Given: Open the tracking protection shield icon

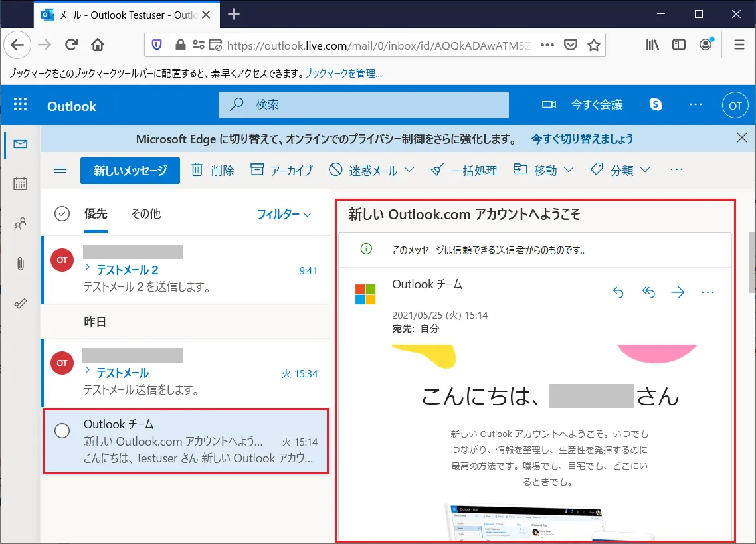Looking at the screenshot, I should pyautogui.click(x=157, y=45).
